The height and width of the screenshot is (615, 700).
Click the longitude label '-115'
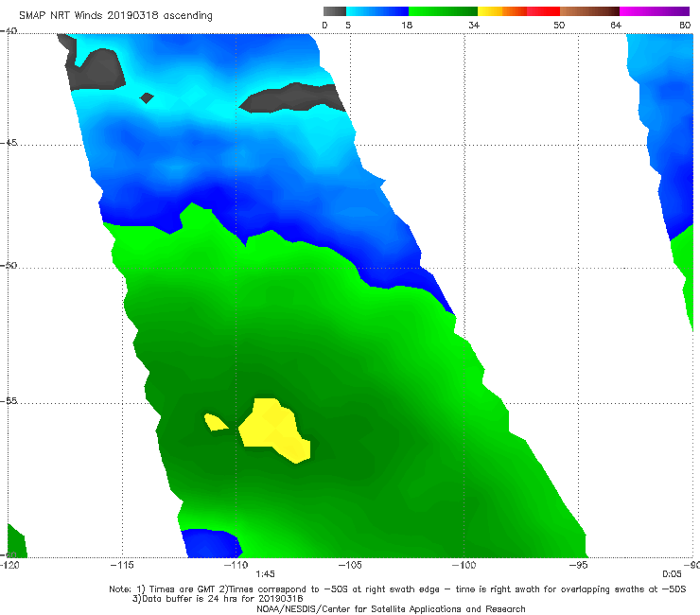[x=122, y=565]
